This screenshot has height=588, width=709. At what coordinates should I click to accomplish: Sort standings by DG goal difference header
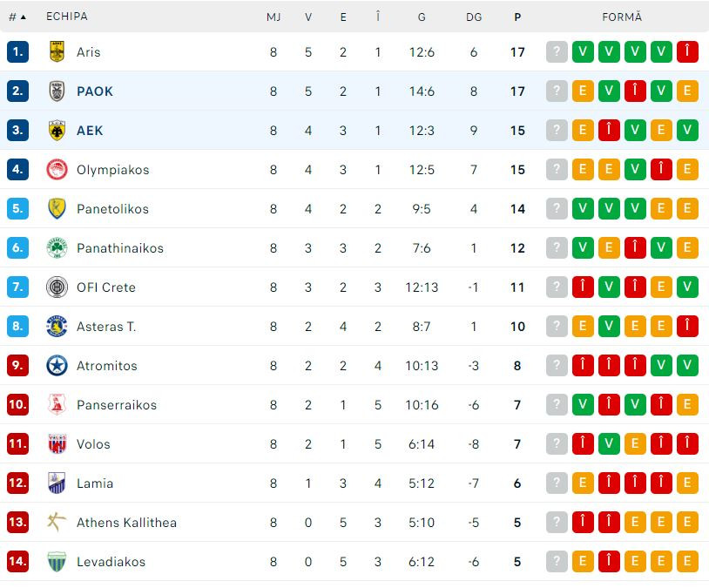[x=474, y=17]
